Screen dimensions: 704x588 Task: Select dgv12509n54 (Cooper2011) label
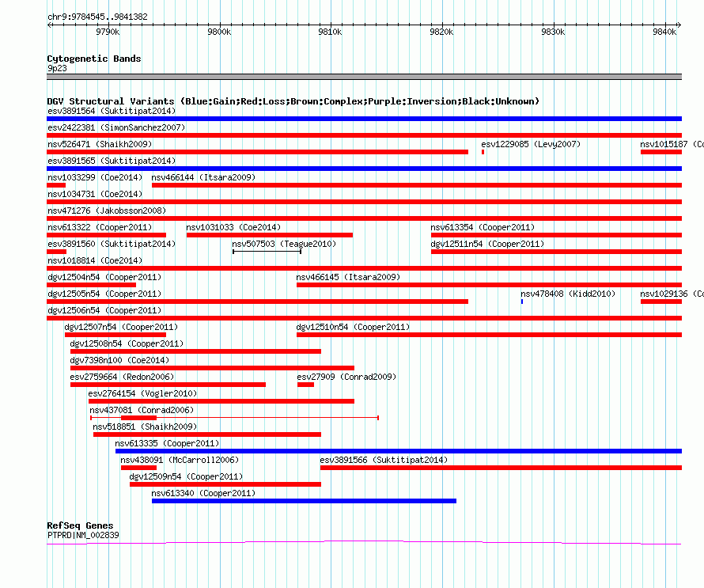[186, 476]
